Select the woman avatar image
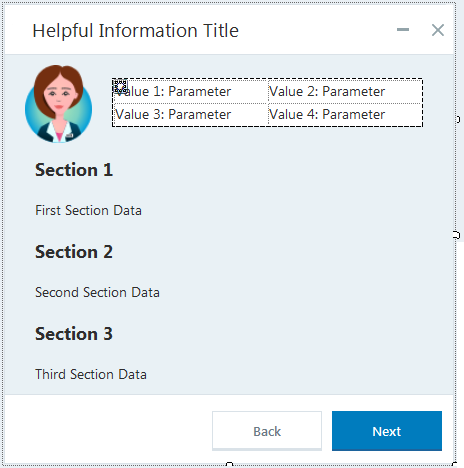The width and height of the screenshot is (464, 468). (59, 104)
